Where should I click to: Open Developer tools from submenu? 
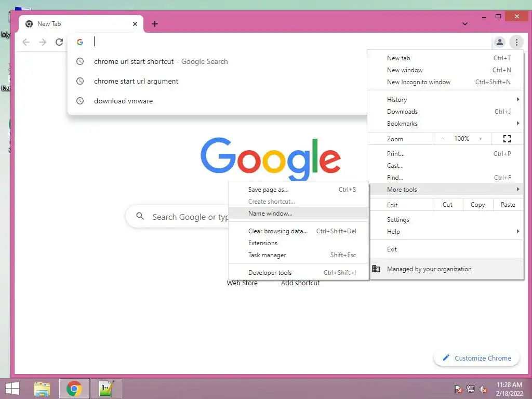tap(298, 272)
